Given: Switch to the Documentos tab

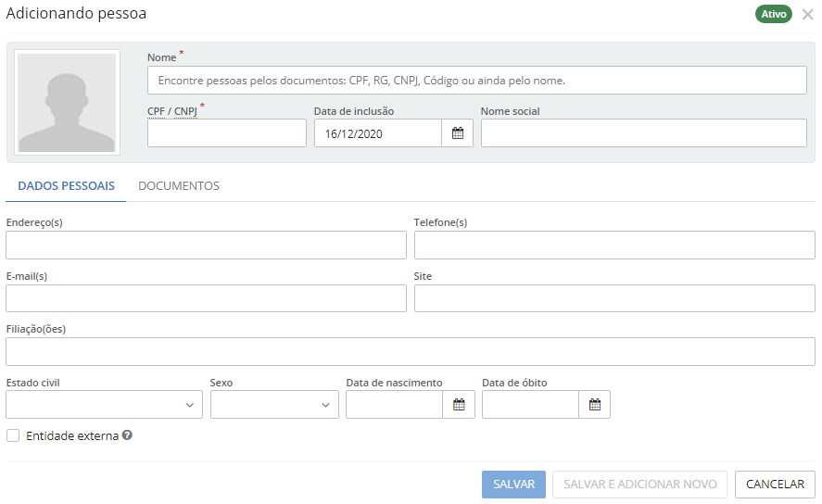Looking at the screenshot, I should point(179,186).
